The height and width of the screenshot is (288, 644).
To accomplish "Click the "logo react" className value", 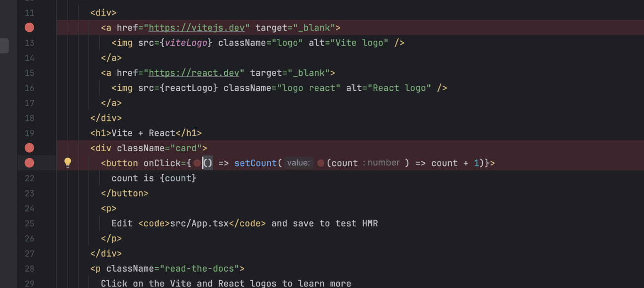I will click(308, 88).
